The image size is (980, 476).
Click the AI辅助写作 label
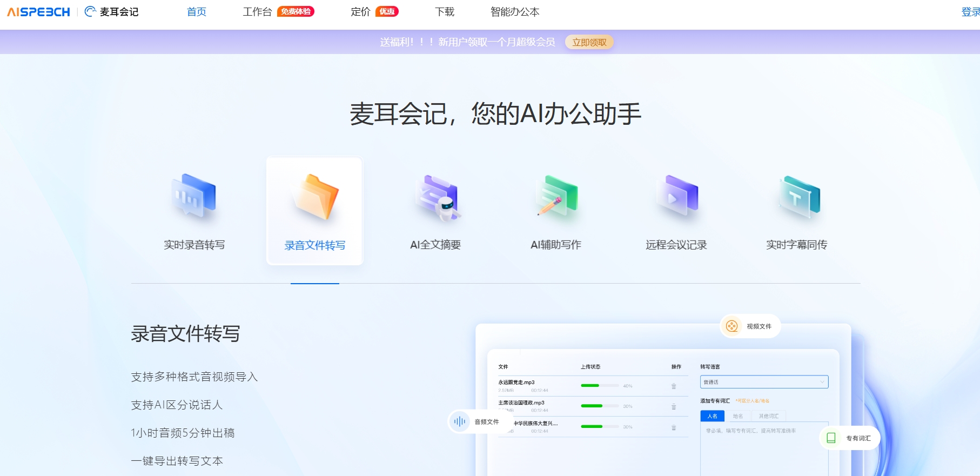point(556,245)
